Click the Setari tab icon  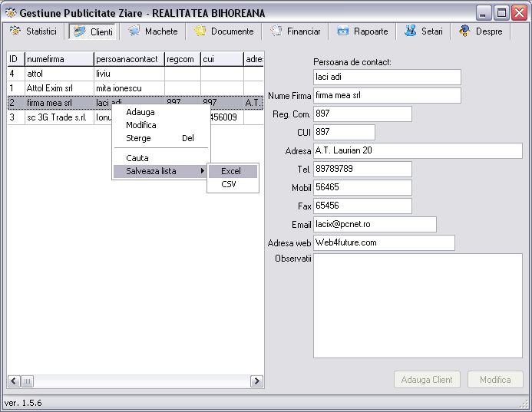[411, 31]
